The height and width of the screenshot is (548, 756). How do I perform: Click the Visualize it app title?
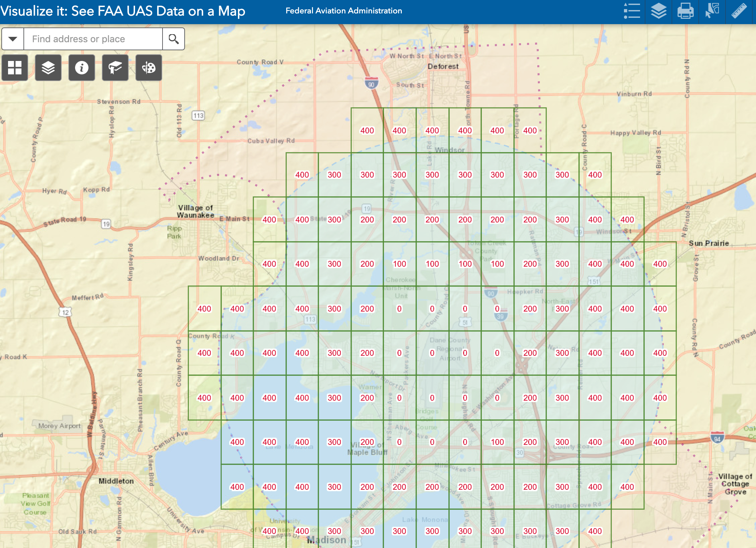(123, 11)
